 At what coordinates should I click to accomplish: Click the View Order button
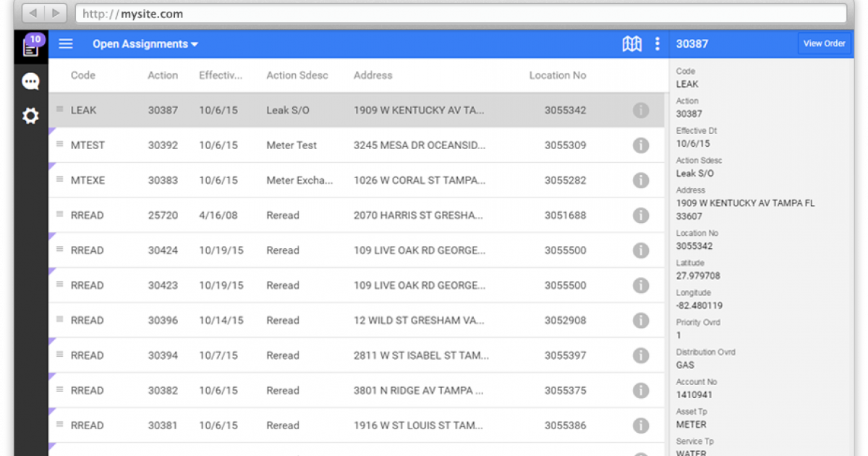coord(824,43)
